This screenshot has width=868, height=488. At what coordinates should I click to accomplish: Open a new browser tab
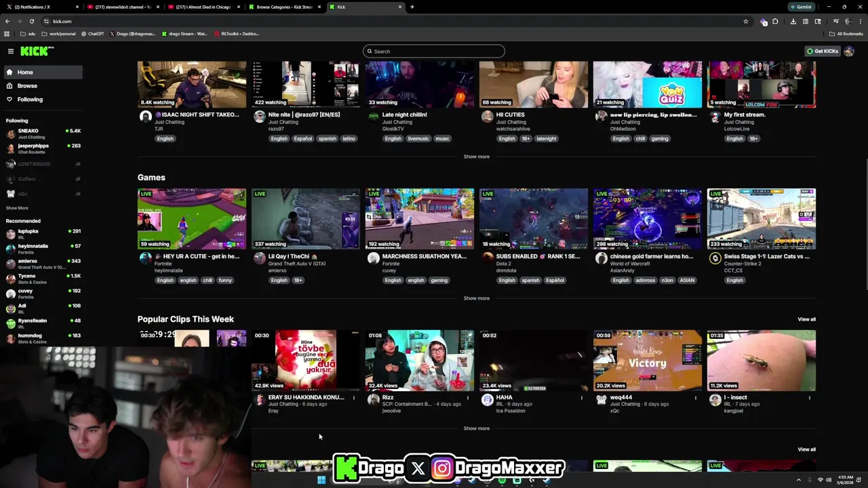pos(412,7)
